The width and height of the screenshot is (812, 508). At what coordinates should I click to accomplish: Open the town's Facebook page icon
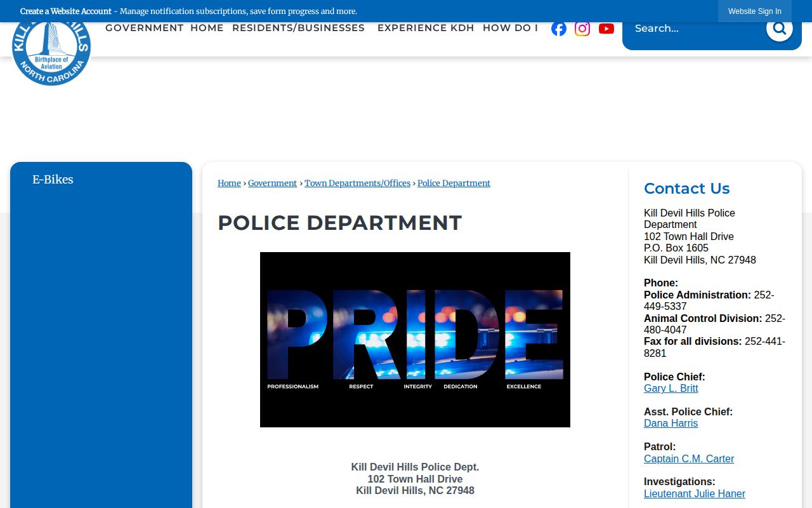click(559, 29)
